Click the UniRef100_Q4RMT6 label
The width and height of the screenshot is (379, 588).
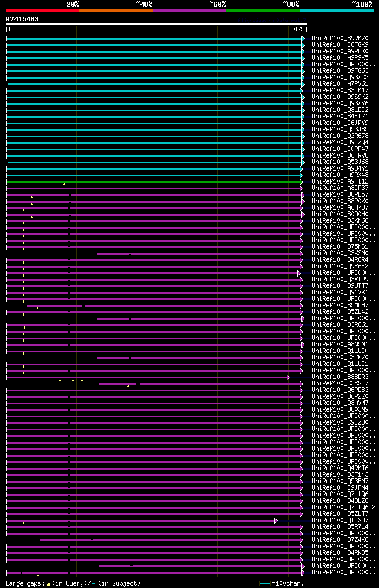(340, 468)
